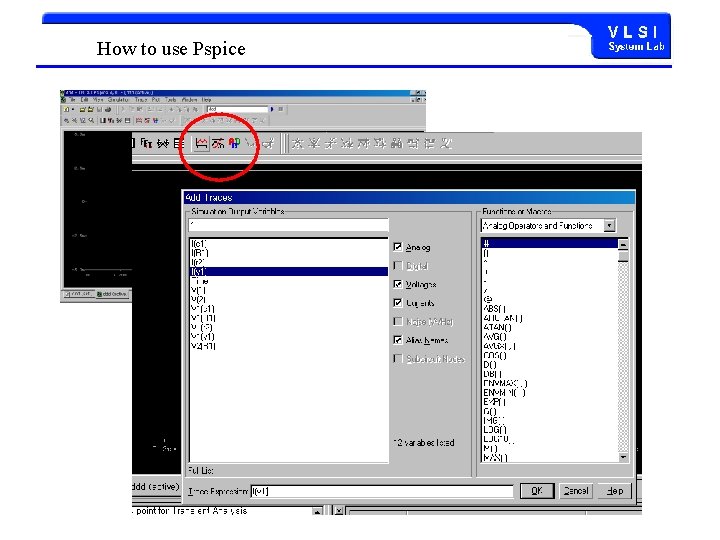Viewport: 720px width, 540px height.
Task: Toggle the Subcircuit Nodes checkbox
Action: click(398, 359)
